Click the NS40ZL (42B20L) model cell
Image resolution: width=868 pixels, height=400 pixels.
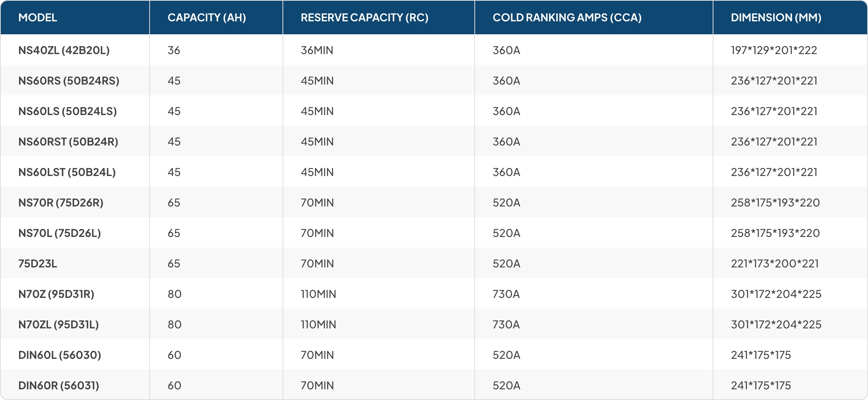(64, 50)
